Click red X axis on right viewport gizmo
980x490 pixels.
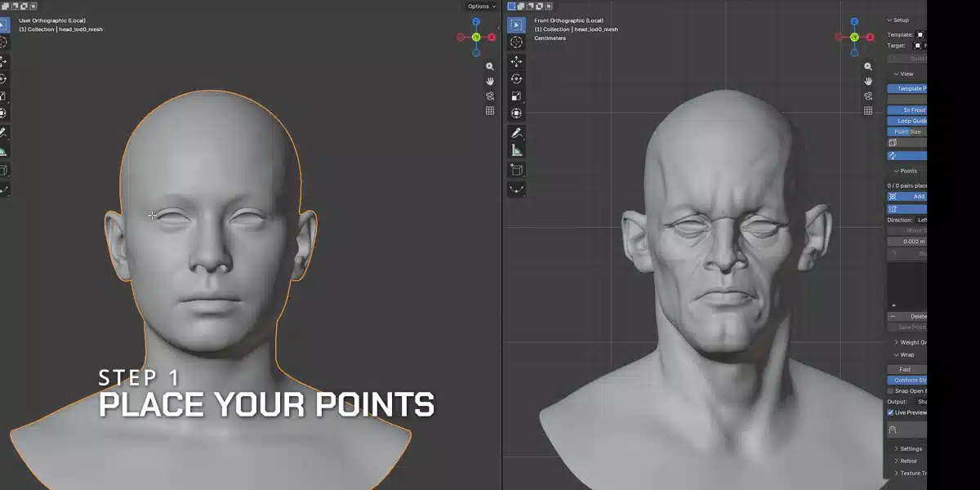click(871, 37)
